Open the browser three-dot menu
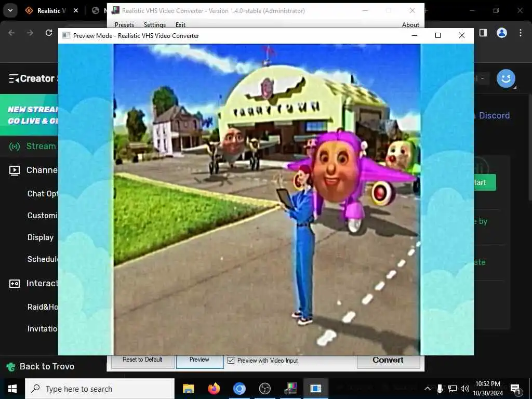This screenshot has width=532, height=399. [x=521, y=33]
